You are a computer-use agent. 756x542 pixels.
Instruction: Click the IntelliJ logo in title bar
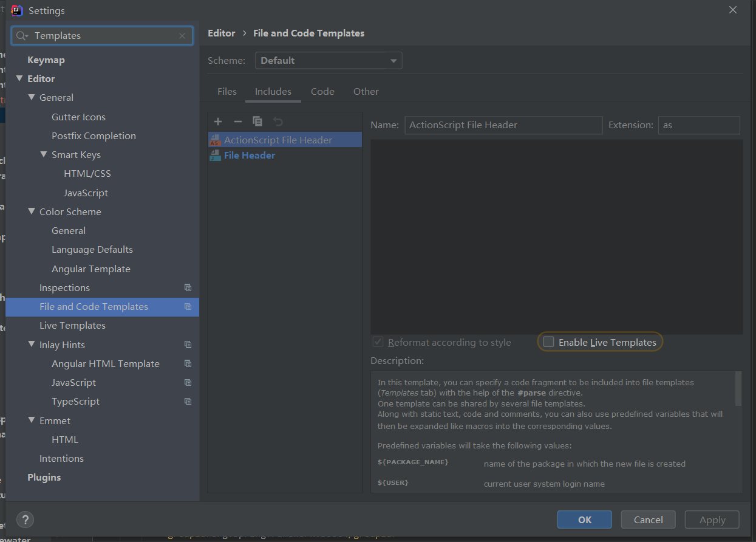[x=18, y=10]
